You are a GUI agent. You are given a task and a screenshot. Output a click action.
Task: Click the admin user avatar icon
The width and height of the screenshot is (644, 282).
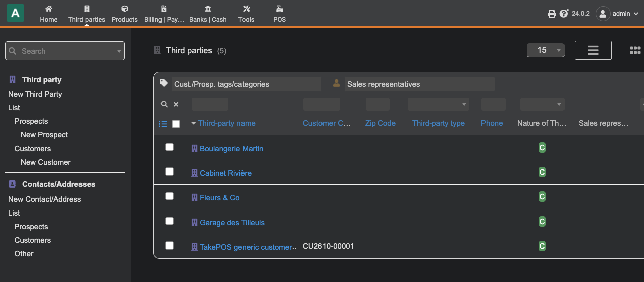pyautogui.click(x=603, y=14)
